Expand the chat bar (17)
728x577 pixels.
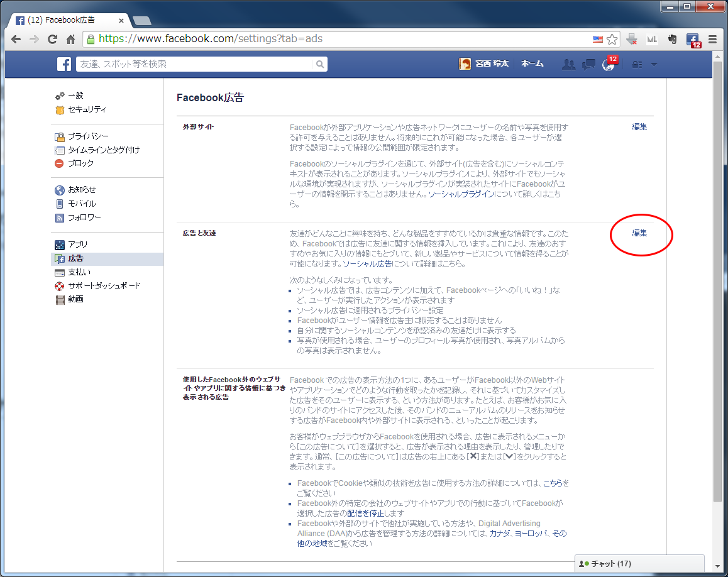click(x=639, y=564)
